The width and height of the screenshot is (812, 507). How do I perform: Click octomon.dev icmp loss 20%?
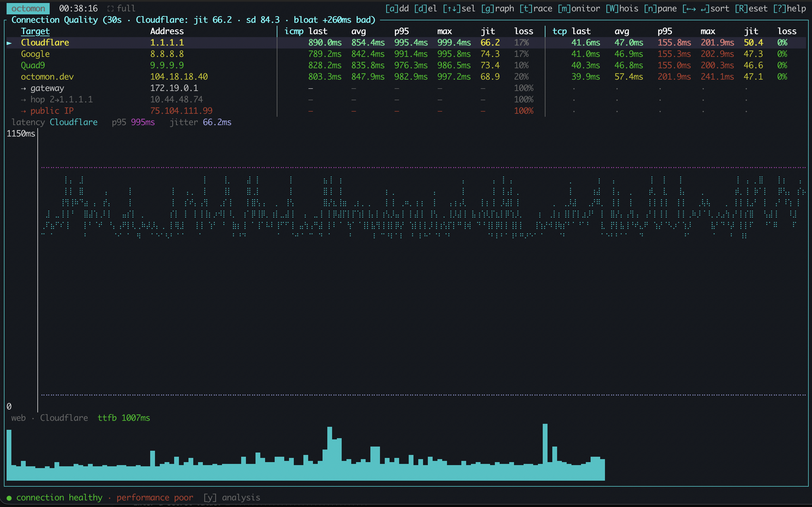[x=521, y=77]
